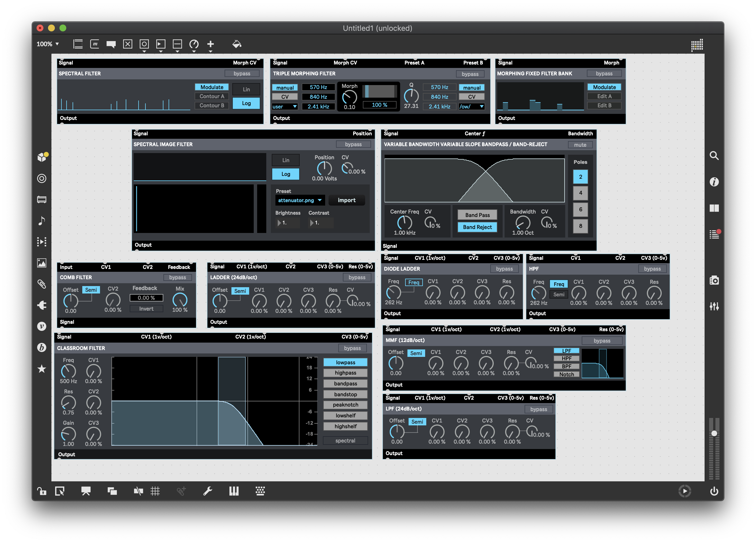Click the audio gain slider above the power icon
This screenshot has height=543, width=756.
click(x=714, y=449)
